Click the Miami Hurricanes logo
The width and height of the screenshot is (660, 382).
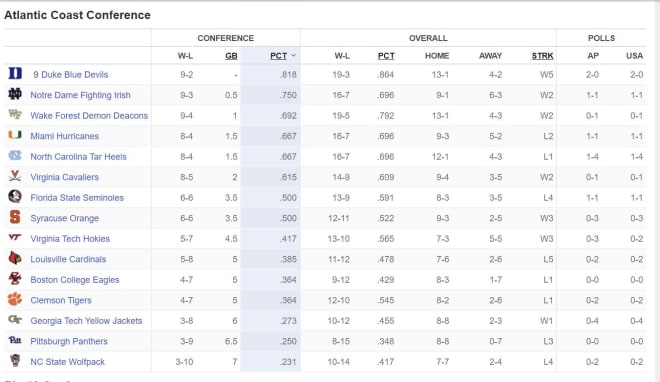(x=15, y=135)
